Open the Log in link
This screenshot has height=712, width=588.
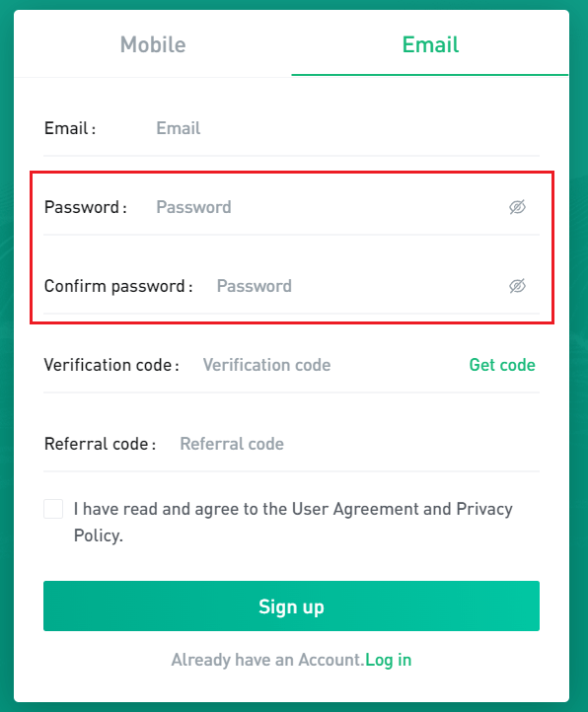click(x=389, y=660)
